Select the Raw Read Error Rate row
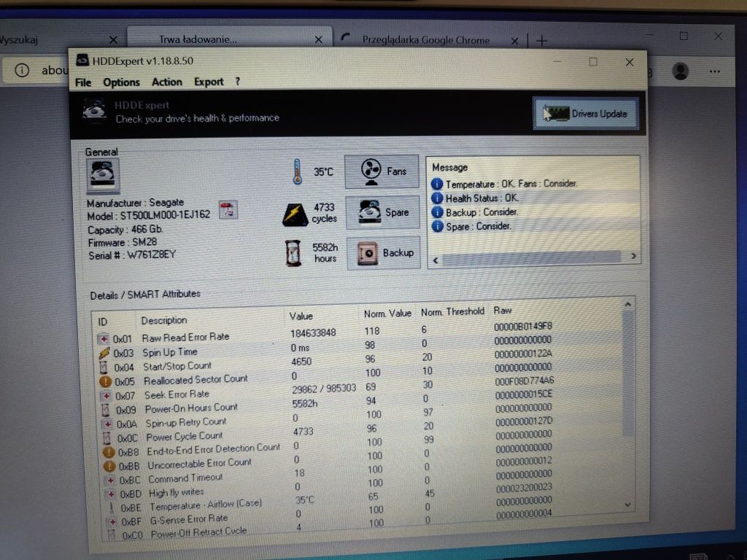 pos(325,332)
